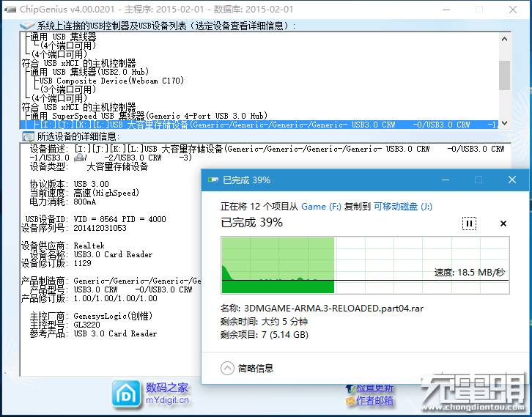Select USB Composite Device (Webcam C170) row

click(x=111, y=81)
